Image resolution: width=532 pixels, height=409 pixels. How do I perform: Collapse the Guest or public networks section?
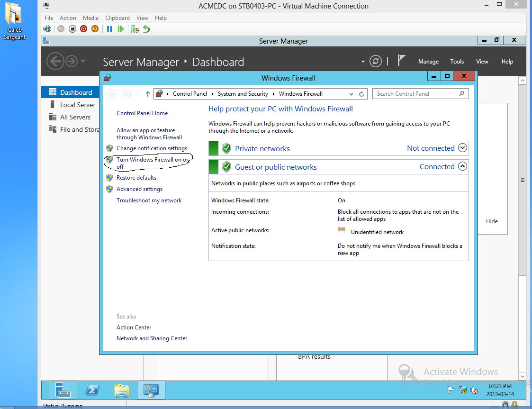click(462, 166)
